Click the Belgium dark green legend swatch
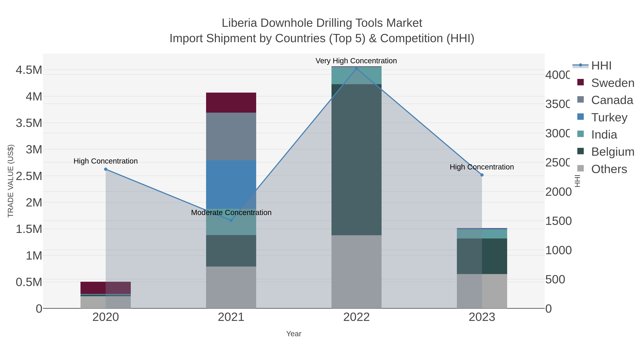 click(580, 151)
